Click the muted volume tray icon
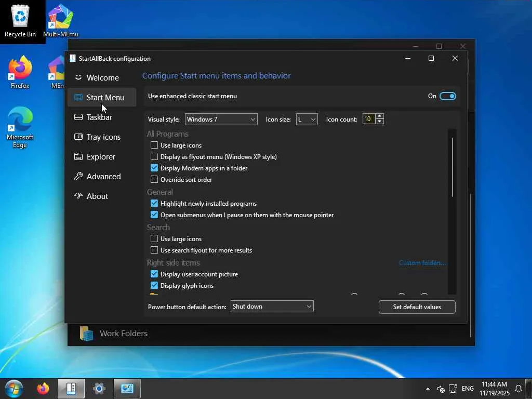Viewport: 532px width, 399px height. click(x=441, y=389)
